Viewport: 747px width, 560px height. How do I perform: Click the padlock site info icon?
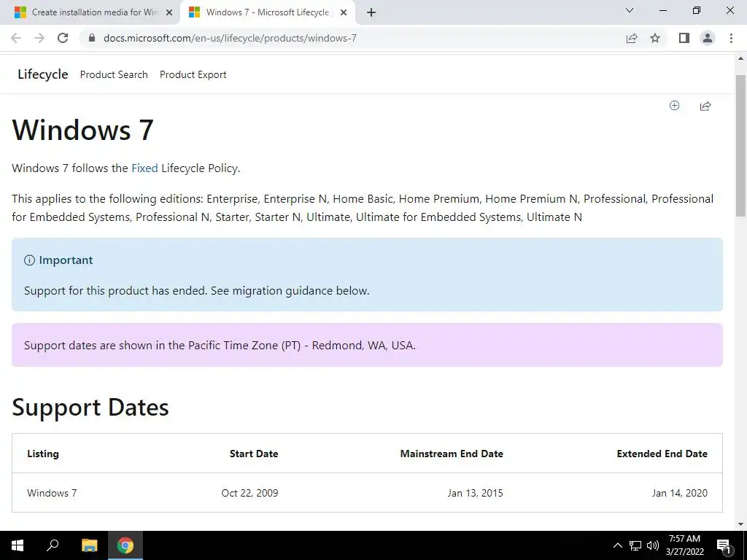[x=92, y=38]
